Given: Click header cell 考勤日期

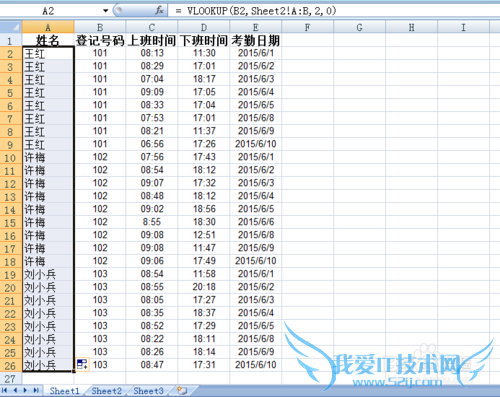Looking at the screenshot, I should (256, 40).
